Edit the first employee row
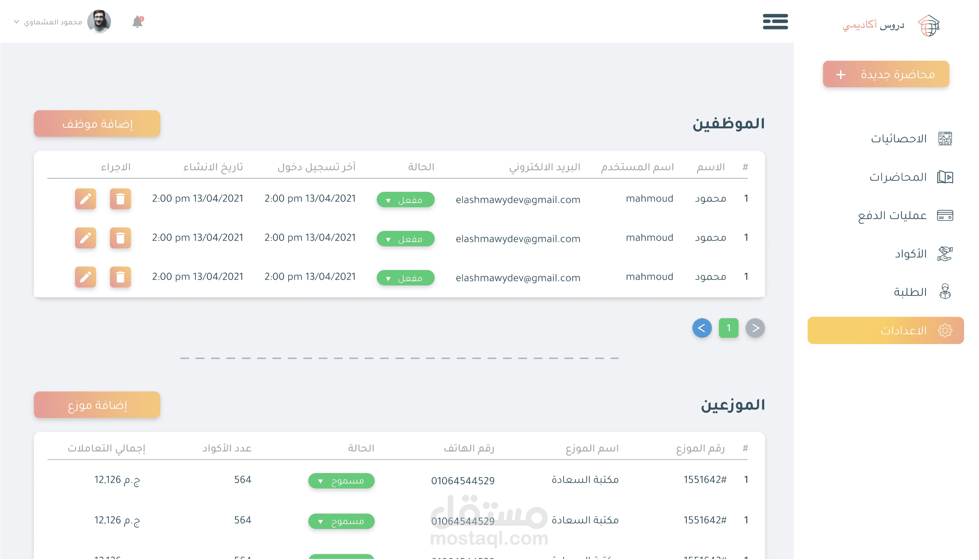Image resolution: width=979 pixels, height=560 pixels. [85, 199]
